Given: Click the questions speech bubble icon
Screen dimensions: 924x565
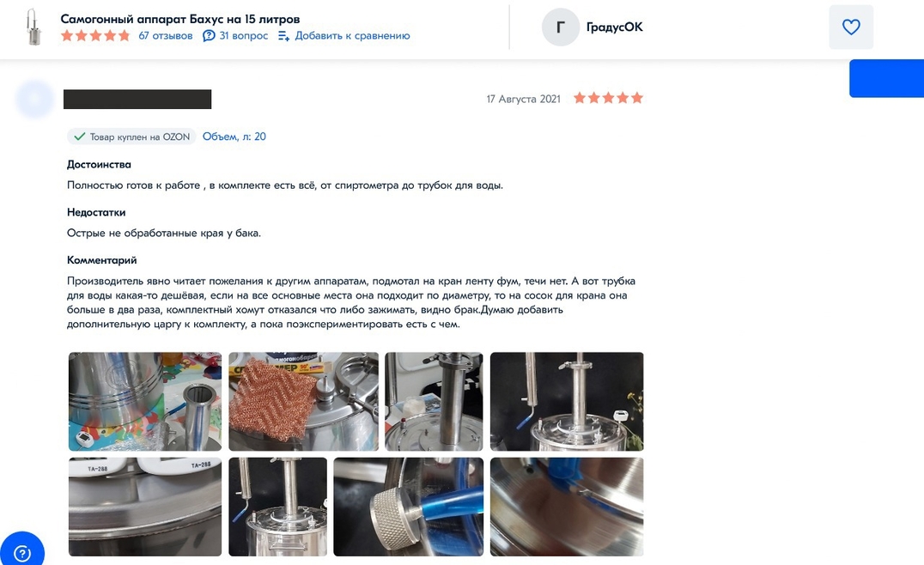Looking at the screenshot, I should click(209, 36).
